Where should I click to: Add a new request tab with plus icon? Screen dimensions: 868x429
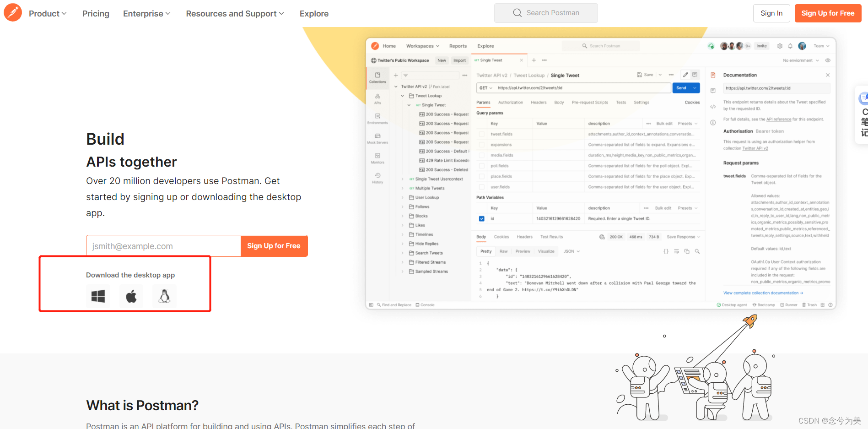[534, 60]
